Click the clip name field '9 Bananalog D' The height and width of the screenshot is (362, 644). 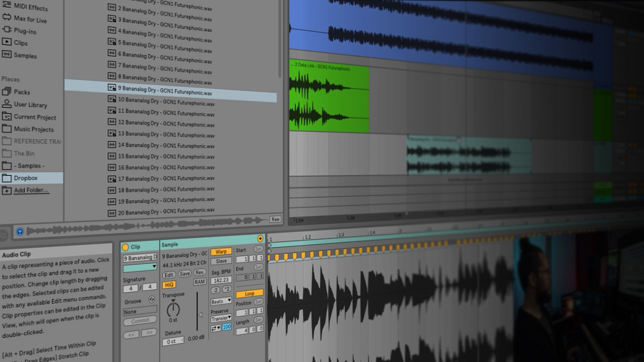click(x=140, y=258)
